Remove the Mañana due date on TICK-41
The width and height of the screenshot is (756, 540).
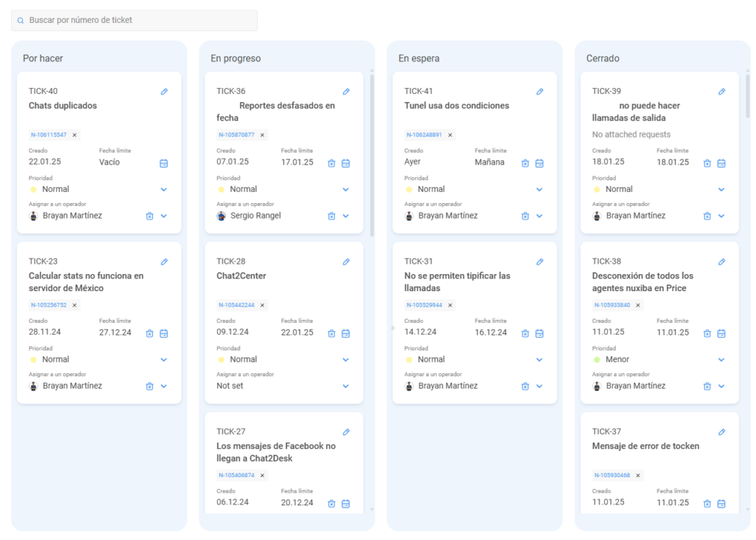click(525, 163)
